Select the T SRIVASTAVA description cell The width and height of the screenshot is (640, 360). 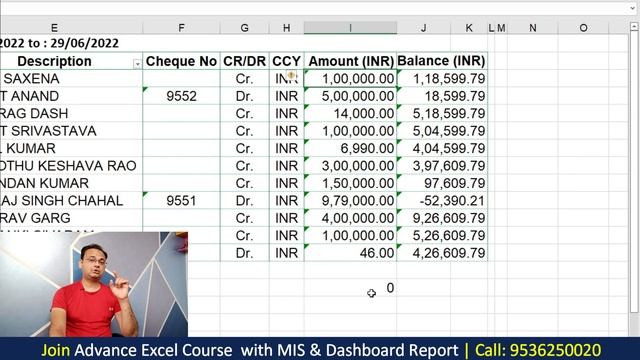point(71,131)
